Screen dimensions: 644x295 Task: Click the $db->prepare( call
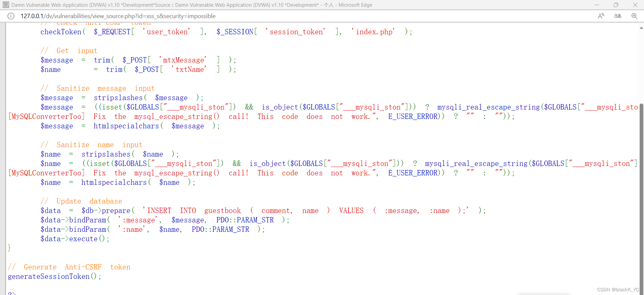[x=108, y=211]
